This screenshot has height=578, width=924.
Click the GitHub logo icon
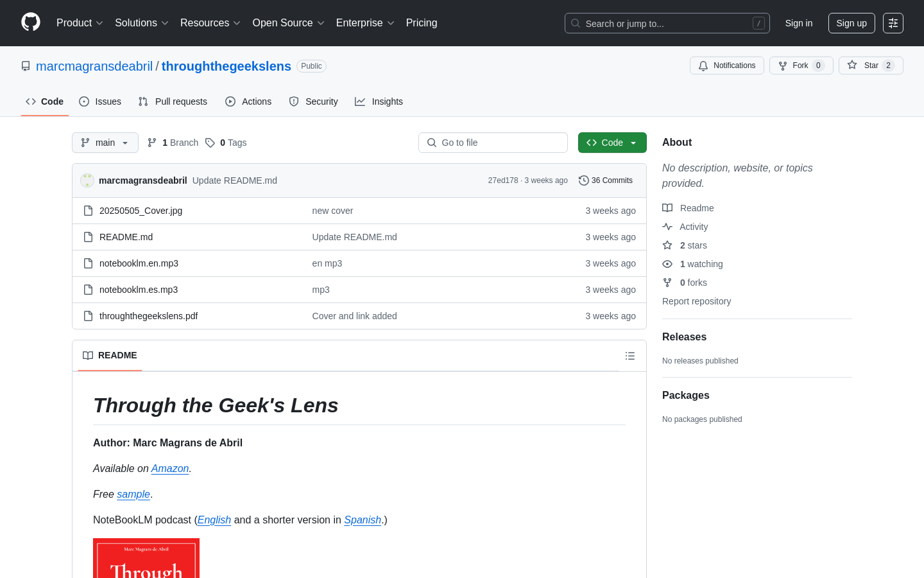click(31, 22)
